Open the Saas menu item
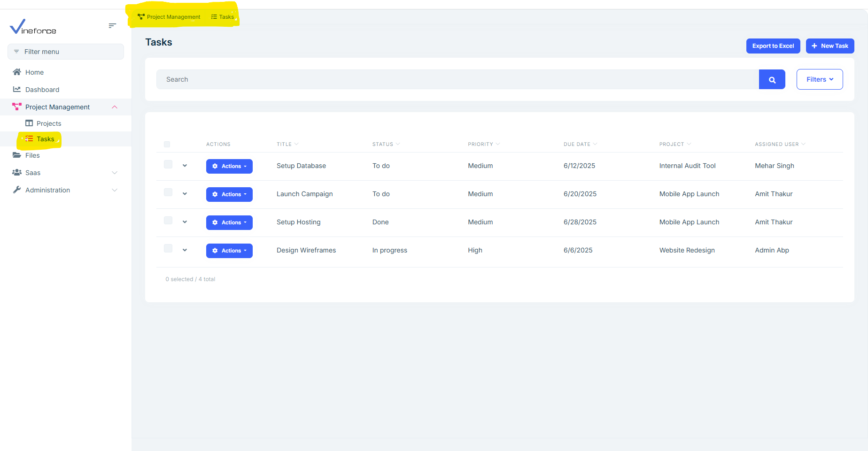The image size is (868, 451). tap(66, 173)
